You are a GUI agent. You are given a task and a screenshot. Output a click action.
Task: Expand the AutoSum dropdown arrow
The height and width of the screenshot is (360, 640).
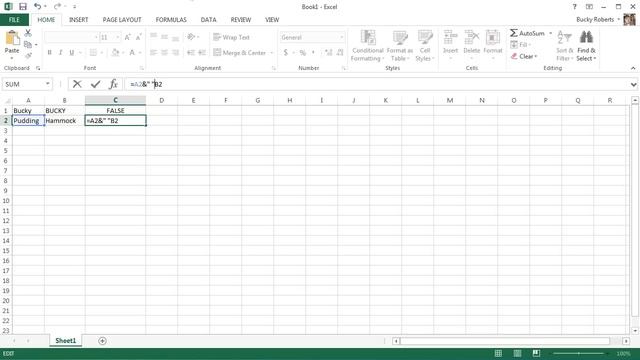(x=550, y=33)
